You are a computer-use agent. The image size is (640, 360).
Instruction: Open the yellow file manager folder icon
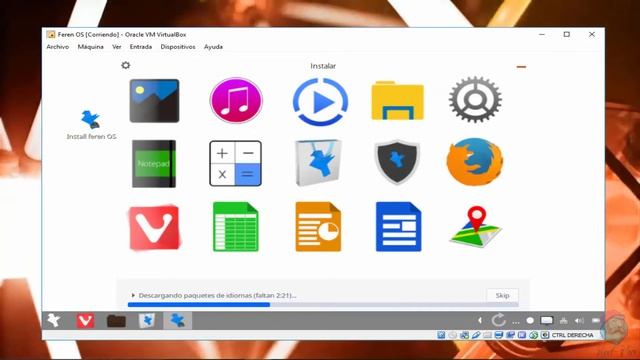point(397,101)
